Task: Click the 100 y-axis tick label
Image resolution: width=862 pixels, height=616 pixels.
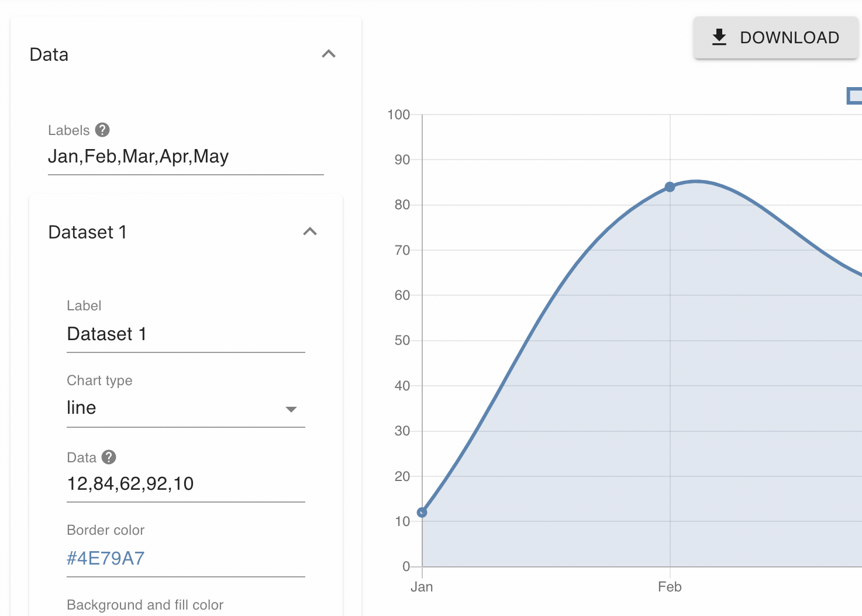Action: (x=399, y=115)
